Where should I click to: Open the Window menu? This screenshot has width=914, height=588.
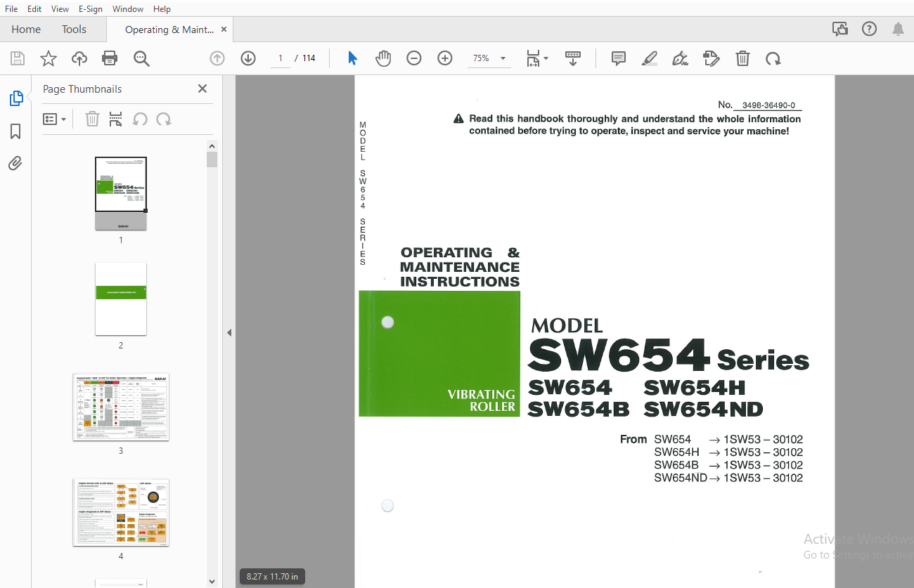pos(128,8)
